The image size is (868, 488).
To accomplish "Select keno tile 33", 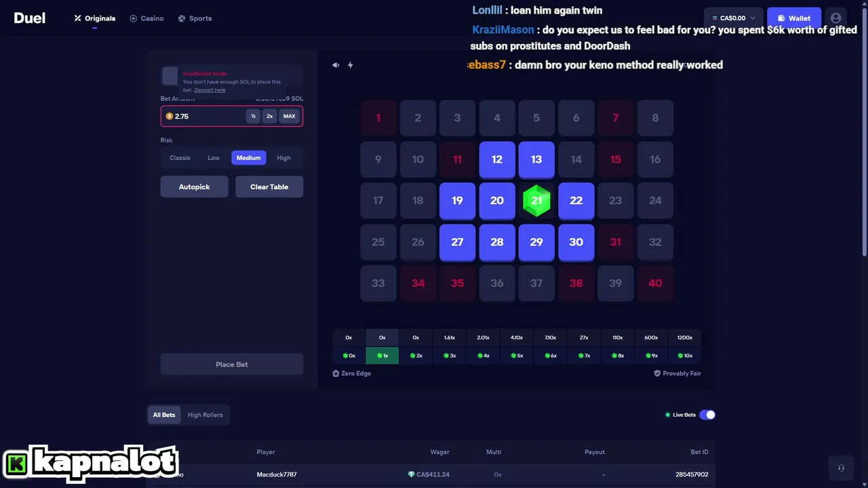I will click(378, 283).
